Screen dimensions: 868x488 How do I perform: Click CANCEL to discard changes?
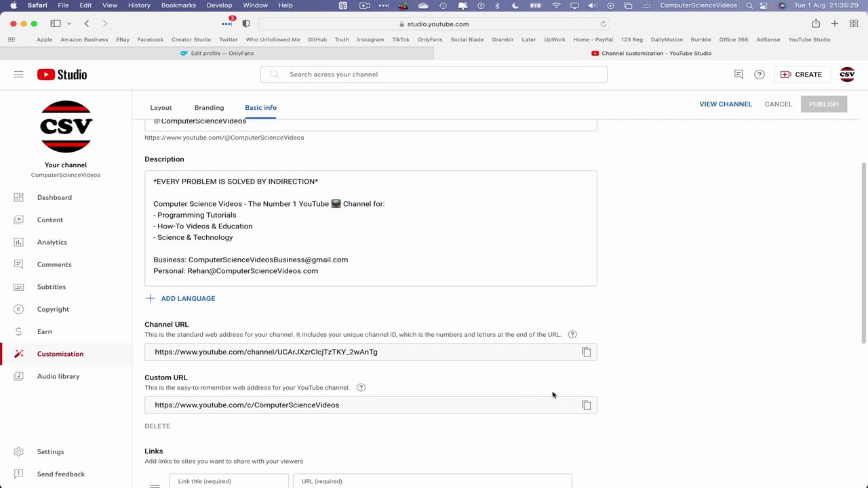(x=778, y=104)
